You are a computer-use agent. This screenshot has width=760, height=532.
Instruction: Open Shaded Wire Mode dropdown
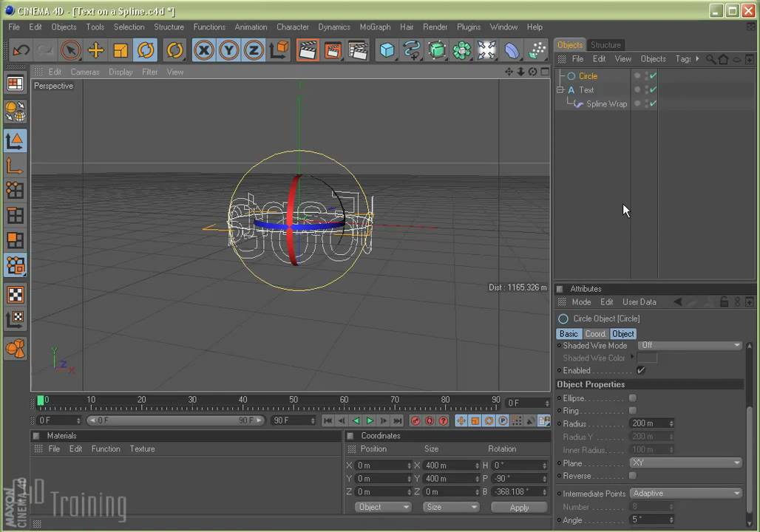point(690,345)
